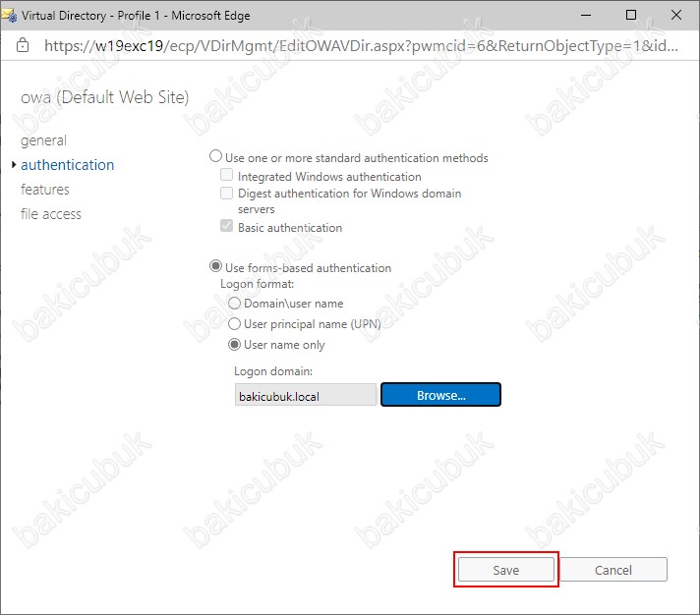Click the URL in the address bar
This screenshot has height=615, width=700.
[x=361, y=45]
